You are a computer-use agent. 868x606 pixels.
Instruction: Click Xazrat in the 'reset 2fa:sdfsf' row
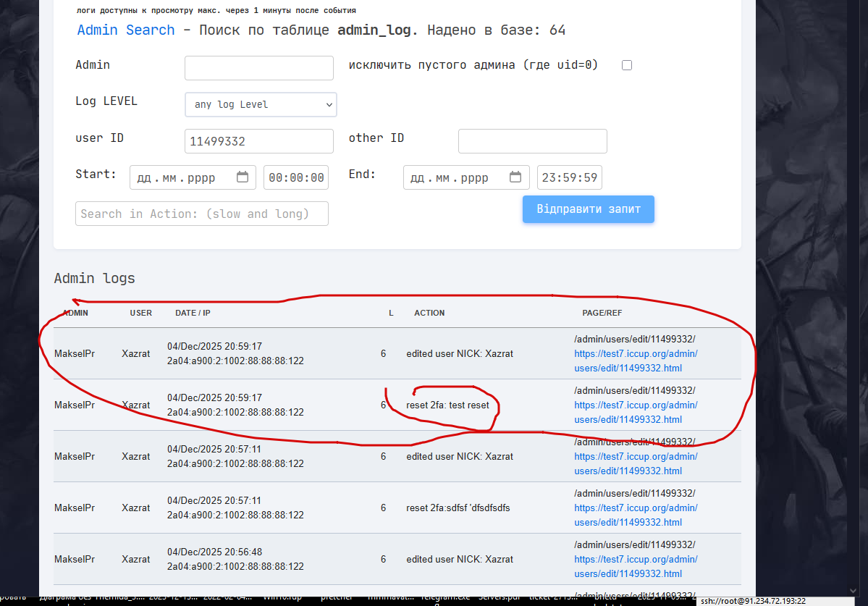click(x=135, y=508)
